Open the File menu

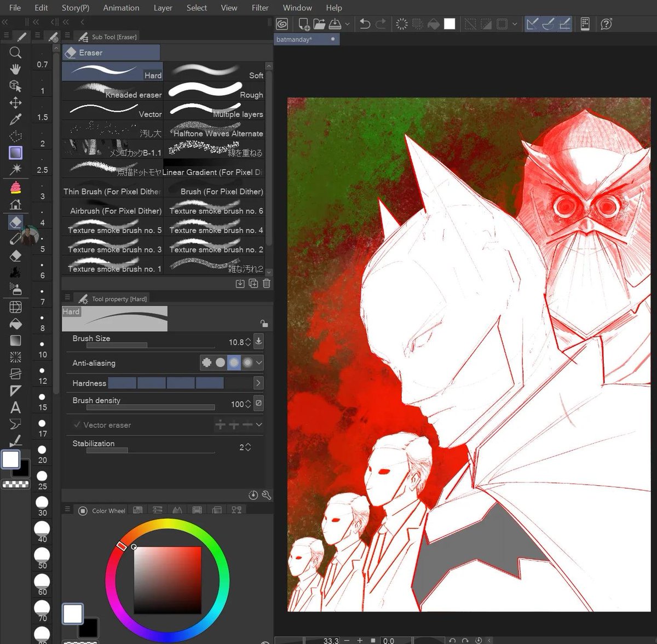(x=15, y=8)
